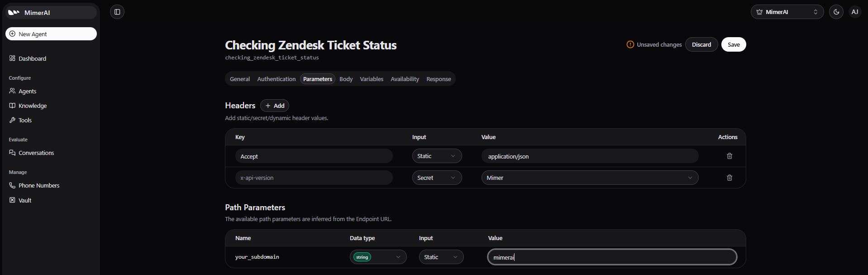Open Static input dropdown for Accept header
The height and width of the screenshot is (275, 868).
pos(436,156)
